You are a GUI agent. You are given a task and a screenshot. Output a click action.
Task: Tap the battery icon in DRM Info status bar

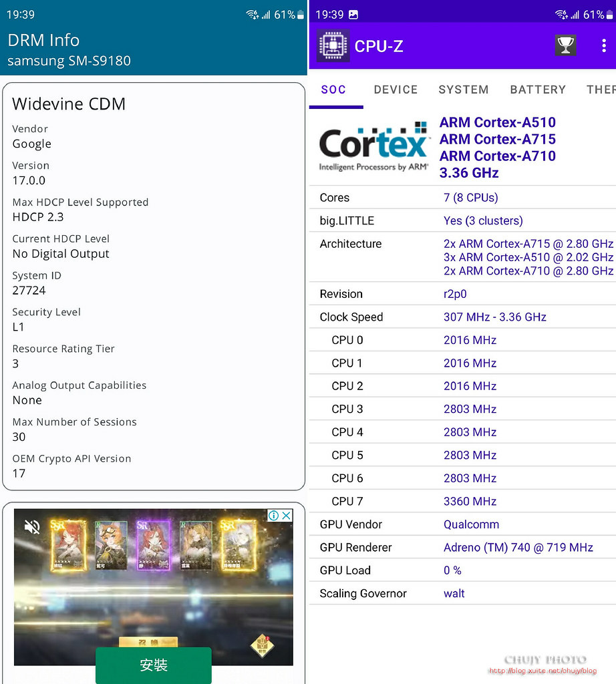[301, 15]
